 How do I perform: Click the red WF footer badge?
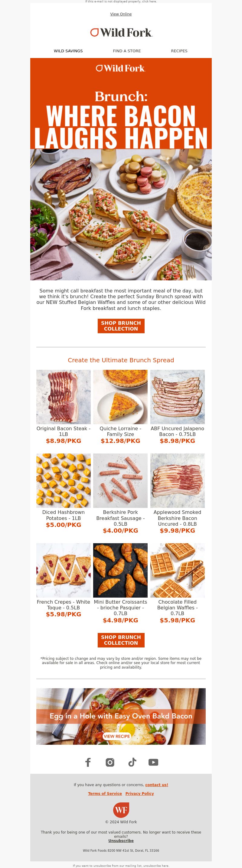[x=121, y=810]
